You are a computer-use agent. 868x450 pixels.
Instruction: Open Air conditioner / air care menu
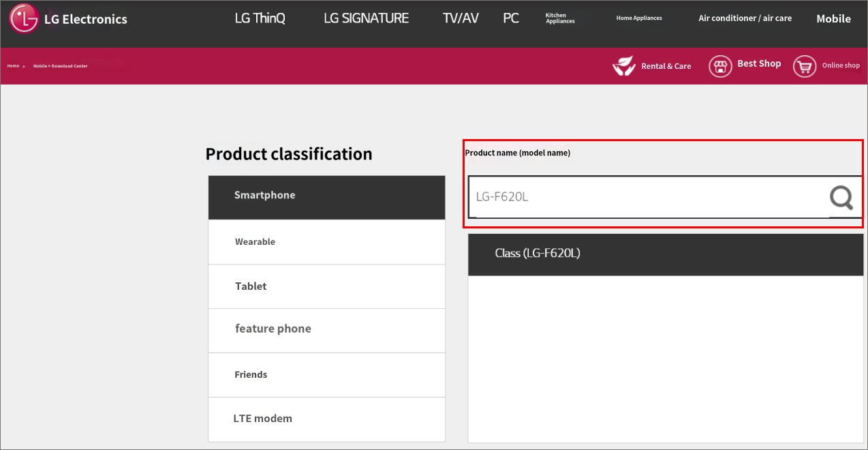click(x=745, y=18)
